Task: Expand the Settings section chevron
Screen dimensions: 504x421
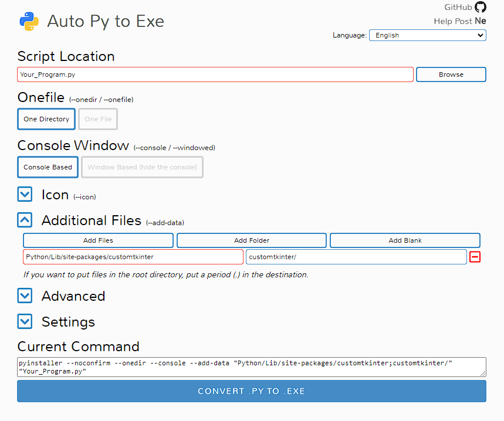Action: (x=25, y=321)
